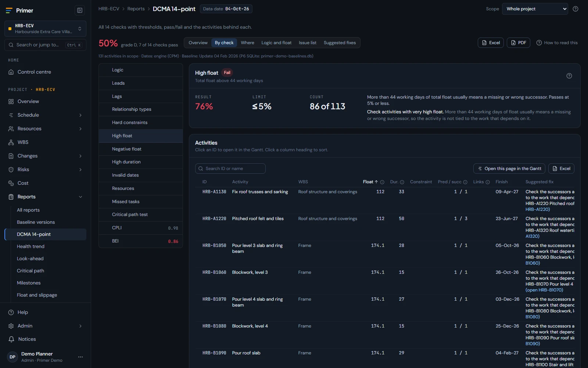Image resolution: width=588 pixels, height=368 pixels.
Task: Switch to the Logic and float tab
Action: pos(276,43)
